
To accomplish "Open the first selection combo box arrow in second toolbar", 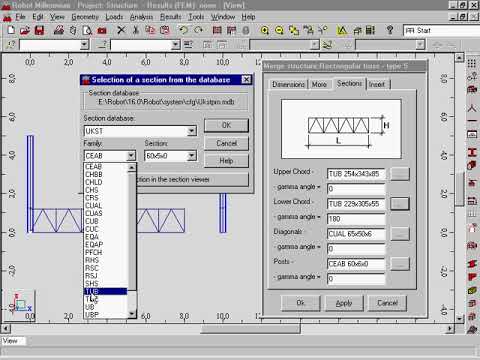I will [x=84, y=44].
